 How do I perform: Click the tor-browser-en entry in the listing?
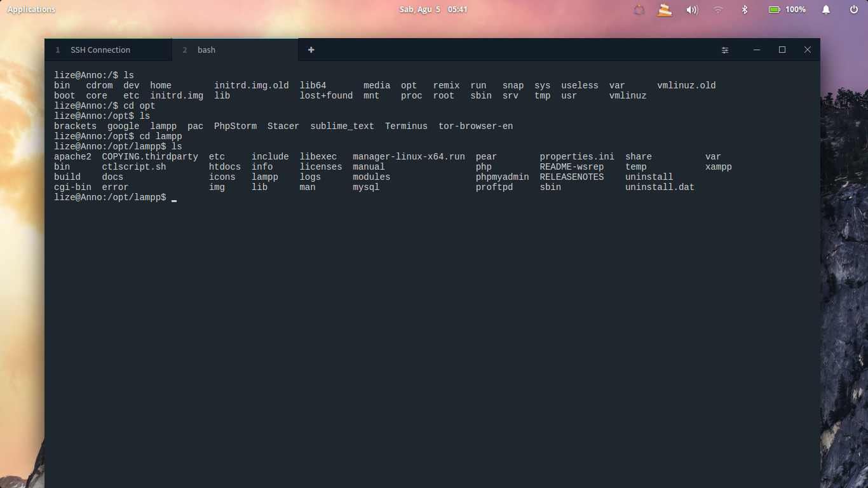pos(475,126)
